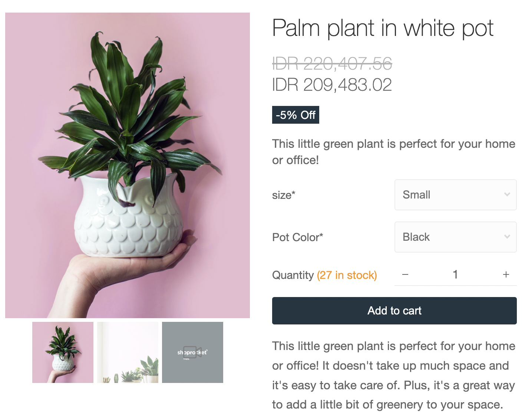Expand the Pot Color dropdown showing Black
This screenshot has height=420, width=525.
point(455,237)
